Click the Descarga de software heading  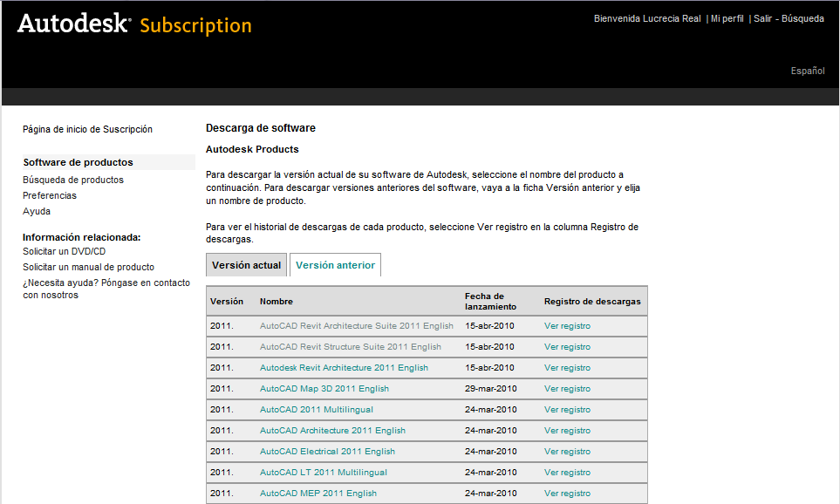coord(260,128)
